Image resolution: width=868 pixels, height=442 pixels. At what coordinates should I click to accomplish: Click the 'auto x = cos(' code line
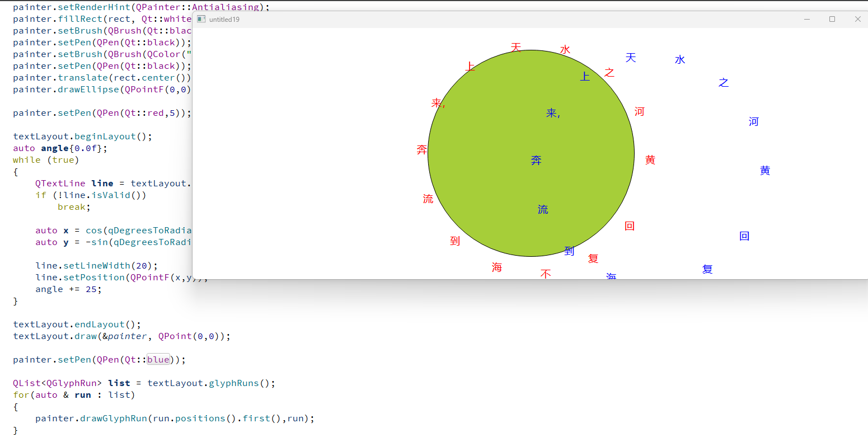click(x=113, y=231)
